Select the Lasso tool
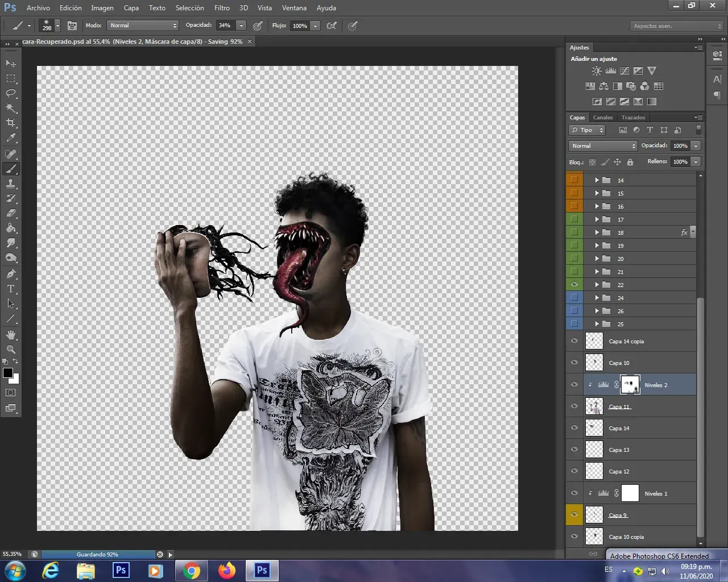This screenshot has height=582, width=728. click(x=11, y=93)
